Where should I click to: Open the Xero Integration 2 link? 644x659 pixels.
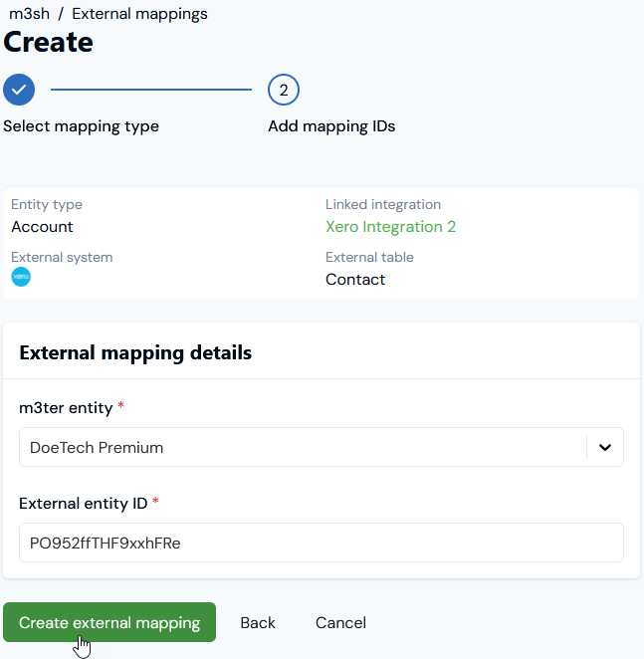[390, 227]
